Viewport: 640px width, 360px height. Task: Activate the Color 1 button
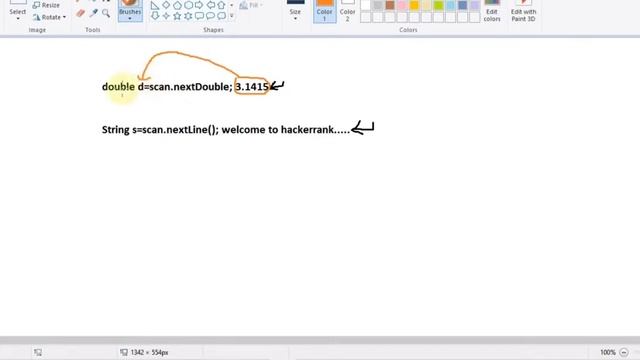324,11
